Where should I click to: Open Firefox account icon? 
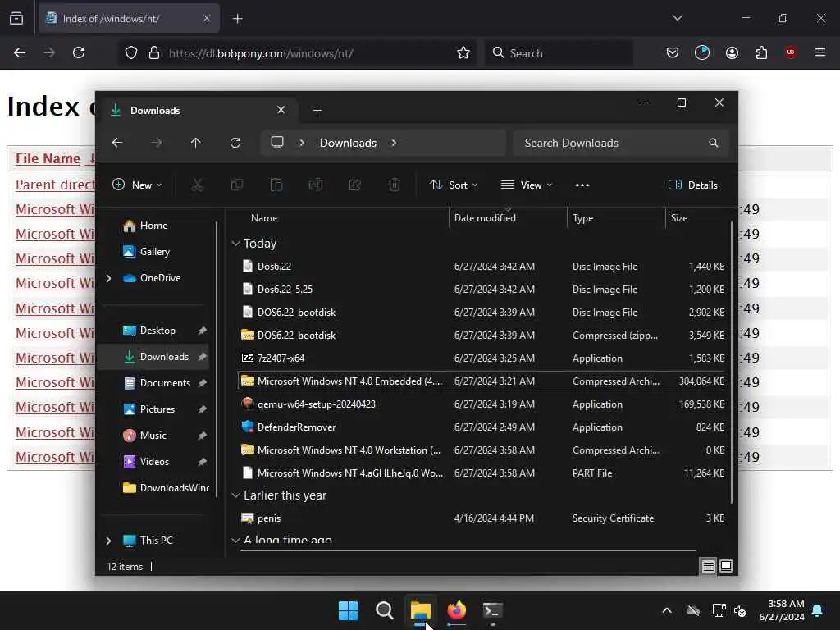click(732, 52)
